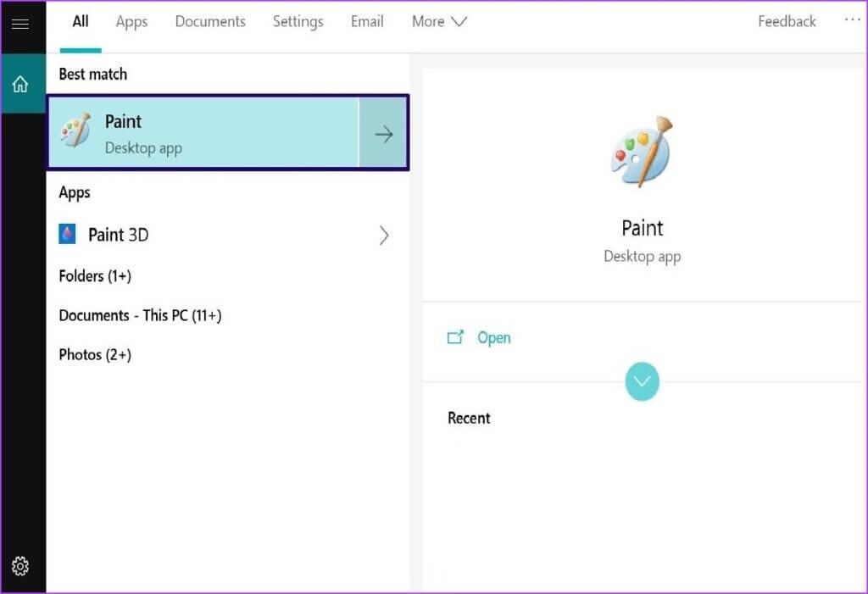Switch to the Settings tab
The width and height of the screenshot is (868, 594).
pyautogui.click(x=298, y=21)
